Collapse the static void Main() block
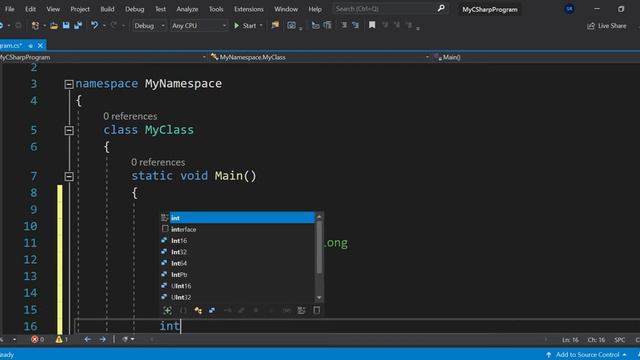The height and width of the screenshot is (360, 640). (69, 176)
